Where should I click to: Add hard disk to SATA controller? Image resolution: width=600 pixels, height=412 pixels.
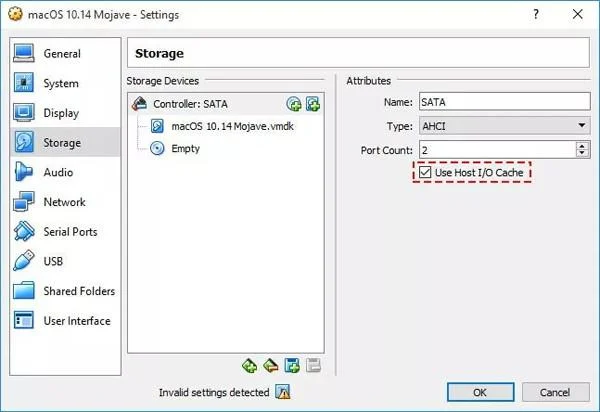pos(313,104)
